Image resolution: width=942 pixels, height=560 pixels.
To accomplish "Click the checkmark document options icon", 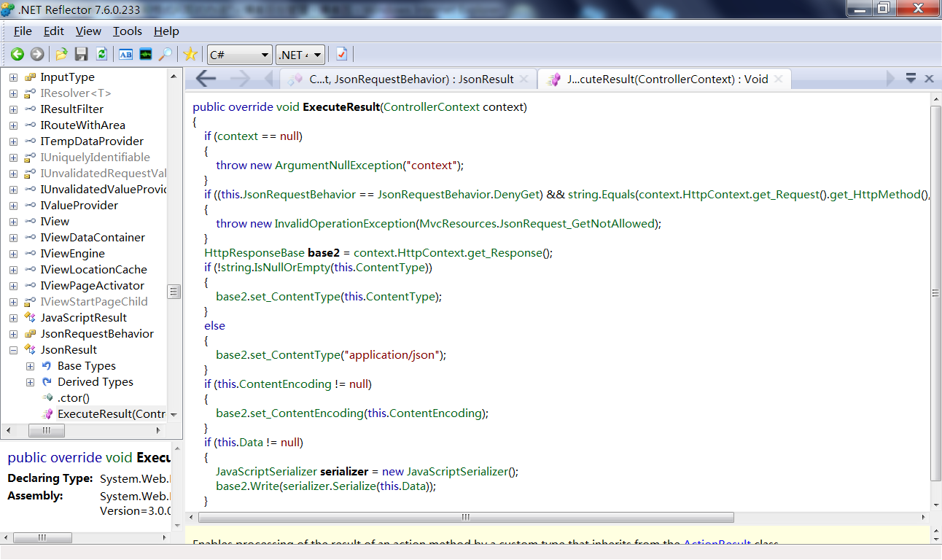I will pyautogui.click(x=340, y=55).
